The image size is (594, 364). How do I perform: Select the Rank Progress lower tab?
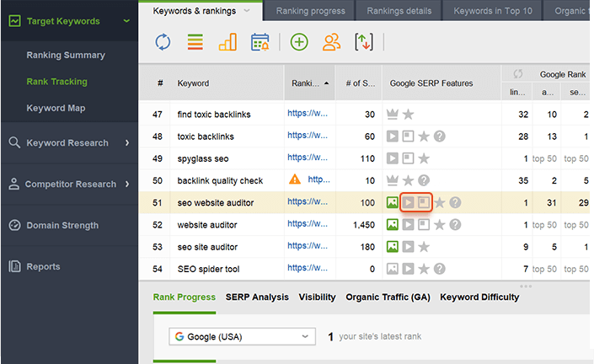tap(185, 297)
